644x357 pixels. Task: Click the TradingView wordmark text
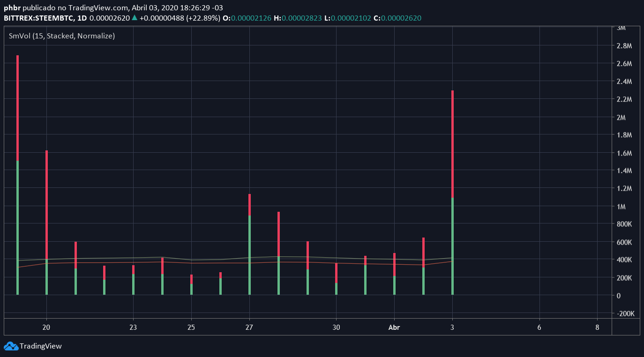pos(41,346)
